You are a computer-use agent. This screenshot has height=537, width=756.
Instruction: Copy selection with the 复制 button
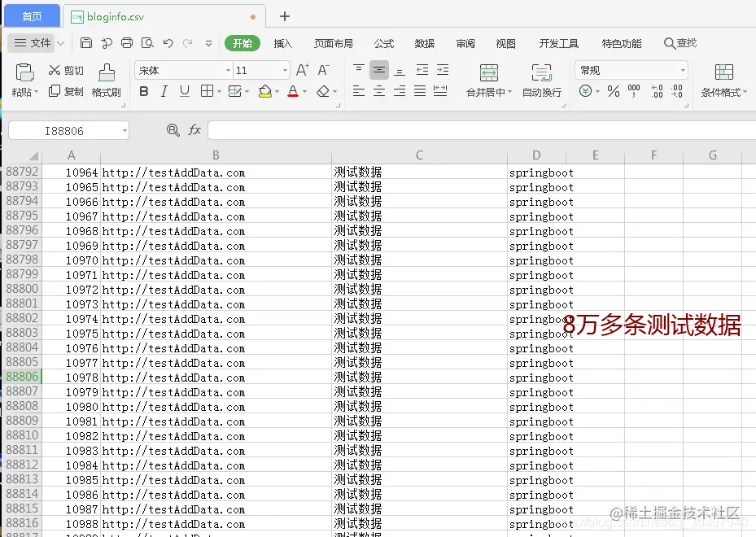tap(66, 91)
